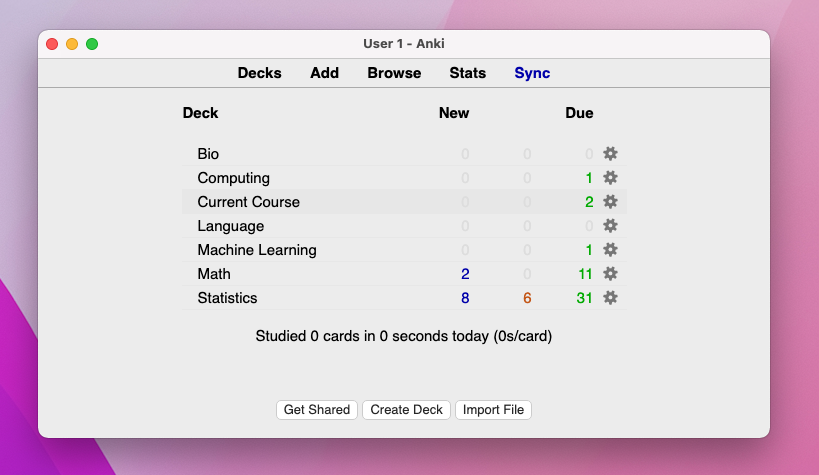This screenshot has height=475, width=819.
Task: Click the Import File button
Action: [x=493, y=410]
